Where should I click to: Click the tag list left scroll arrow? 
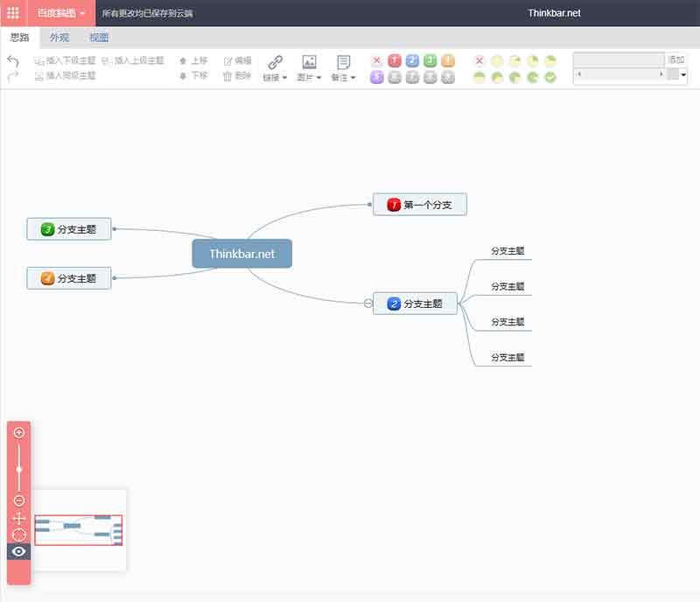point(579,74)
